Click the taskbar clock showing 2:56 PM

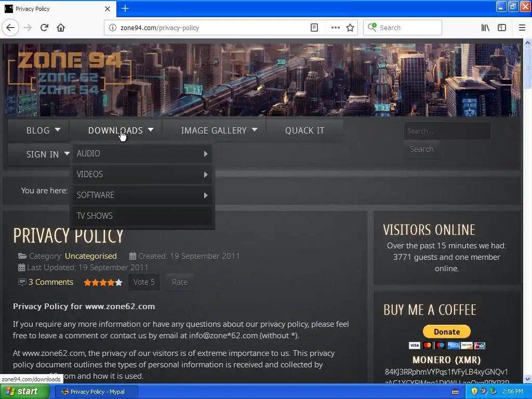tap(513, 391)
